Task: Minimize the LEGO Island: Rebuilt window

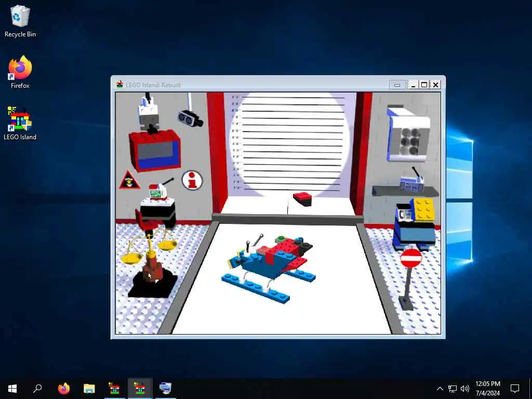Action: [413, 85]
